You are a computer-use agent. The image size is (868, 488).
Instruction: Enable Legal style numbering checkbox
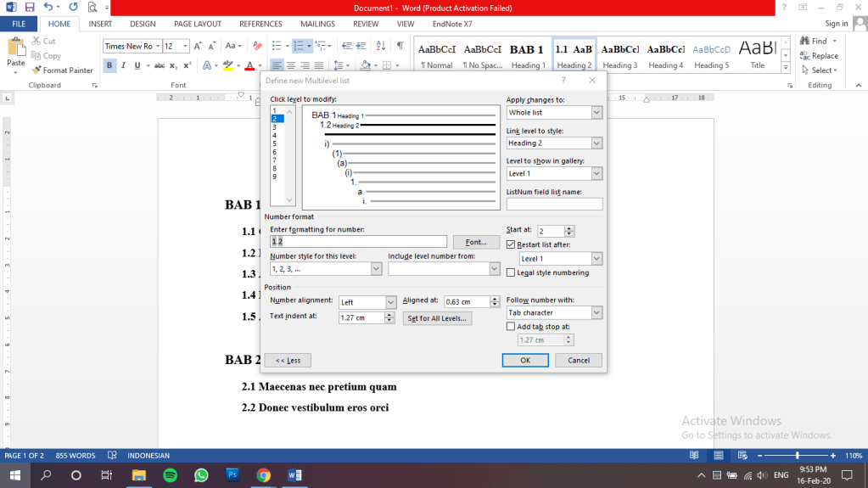click(x=510, y=272)
